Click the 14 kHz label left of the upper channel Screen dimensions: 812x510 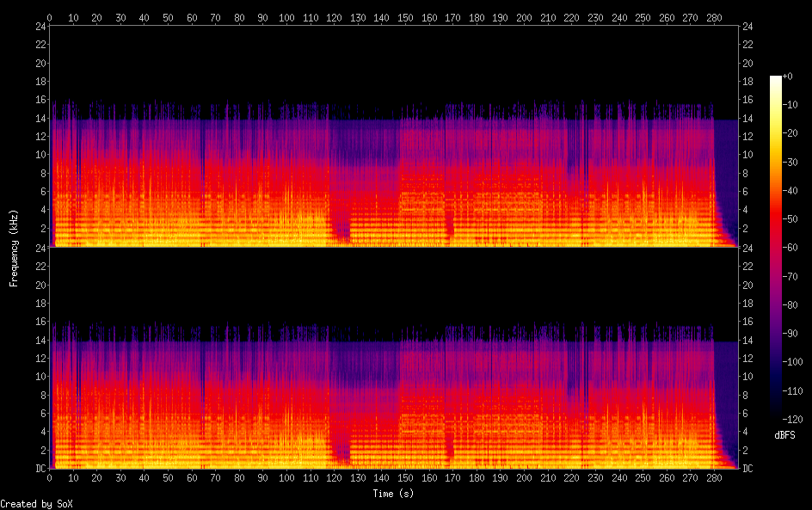(x=40, y=119)
